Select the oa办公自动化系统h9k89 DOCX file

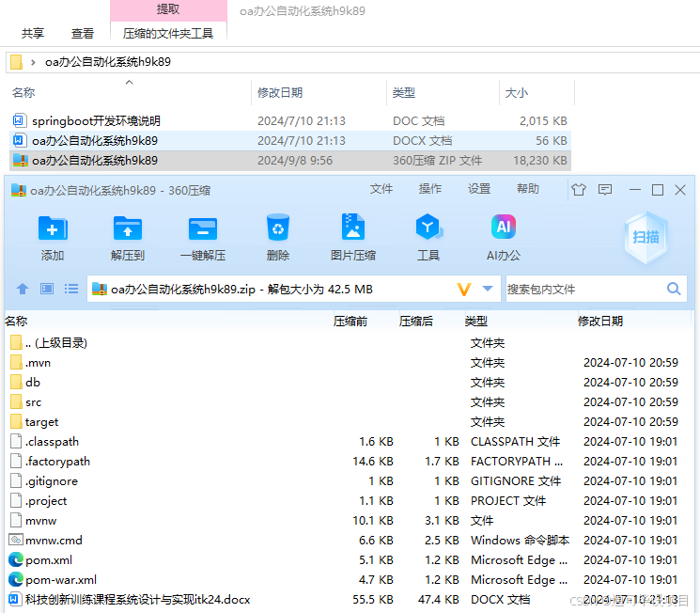click(290, 141)
